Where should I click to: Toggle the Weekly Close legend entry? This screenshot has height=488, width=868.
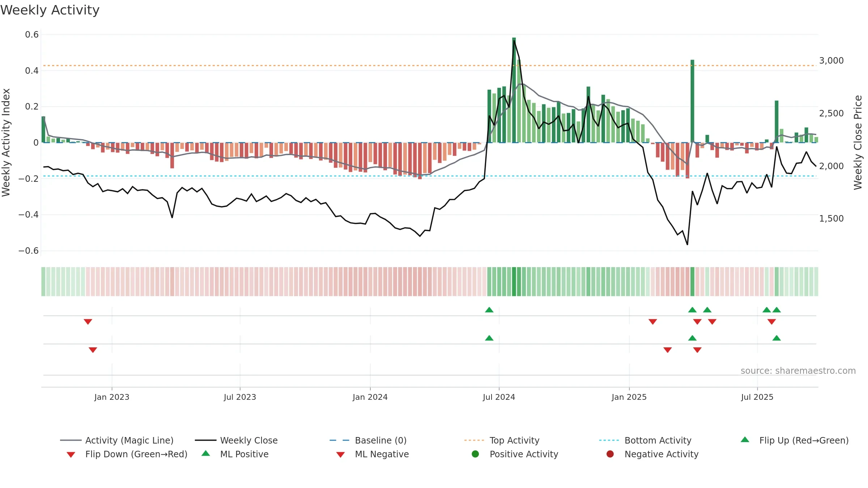(236, 440)
